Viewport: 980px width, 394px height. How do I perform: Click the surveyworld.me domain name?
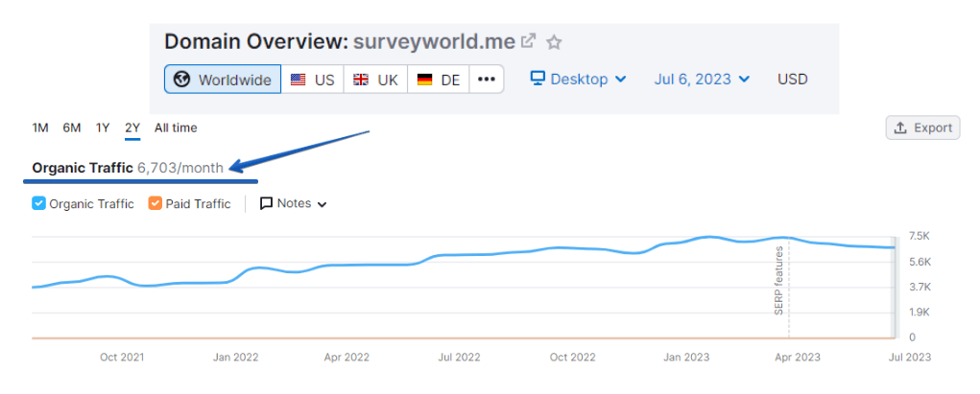click(435, 42)
